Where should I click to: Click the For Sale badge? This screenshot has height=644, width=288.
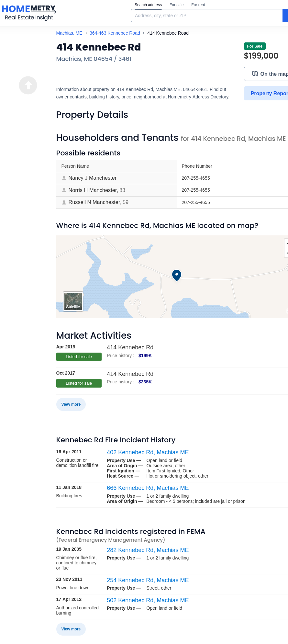[255, 46]
